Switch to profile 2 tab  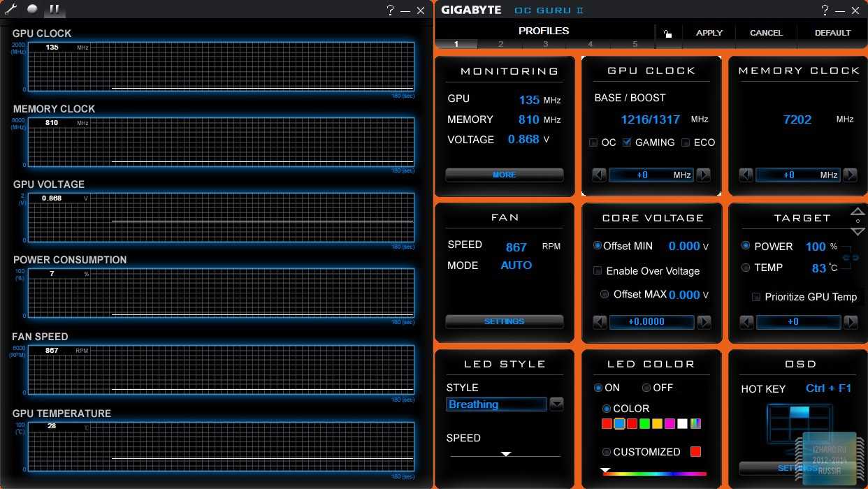[x=500, y=44]
